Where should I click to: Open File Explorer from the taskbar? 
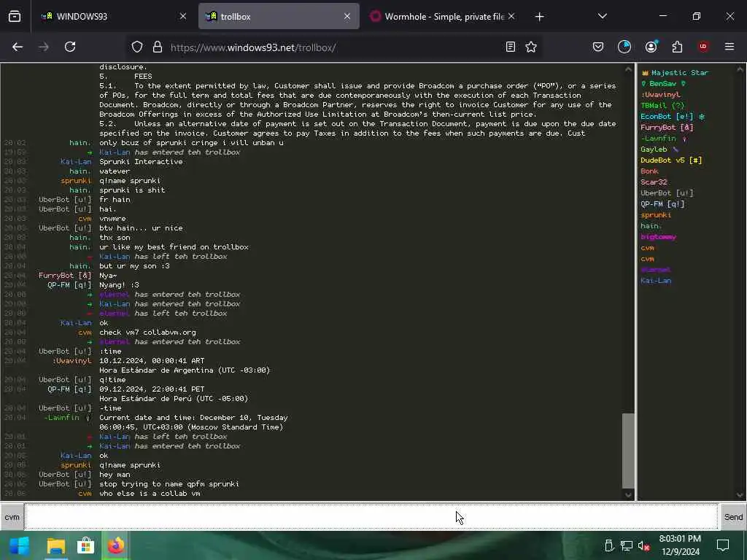[55, 545]
